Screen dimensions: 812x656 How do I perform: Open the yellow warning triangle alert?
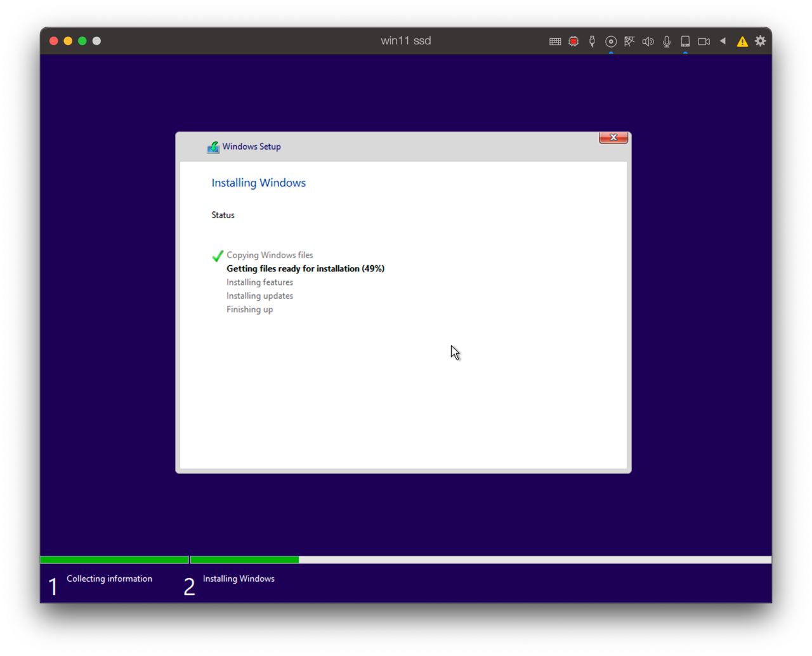[x=742, y=42]
